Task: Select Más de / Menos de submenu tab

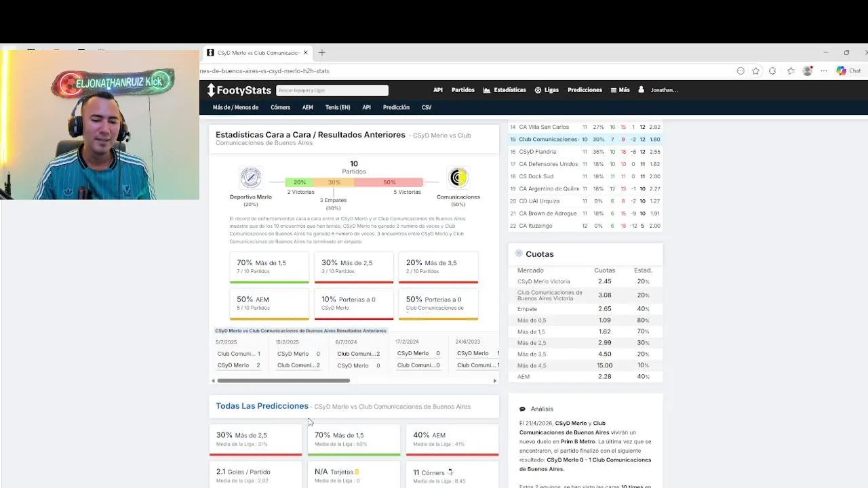Action: [235, 107]
